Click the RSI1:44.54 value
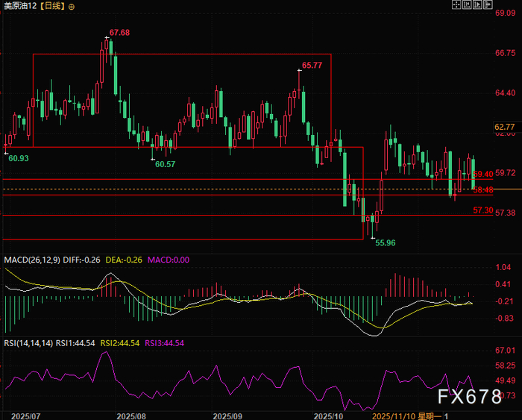The height and width of the screenshot is (420, 522). (75, 343)
